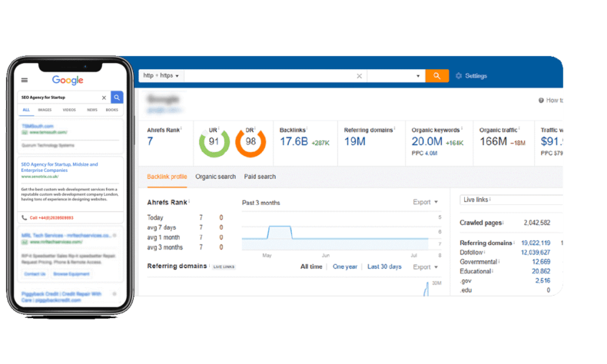This screenshot has width=607, height=364.
Task: Tap the phone icon beside Call number
Action: pyautogui.click(x=24, y=218)
